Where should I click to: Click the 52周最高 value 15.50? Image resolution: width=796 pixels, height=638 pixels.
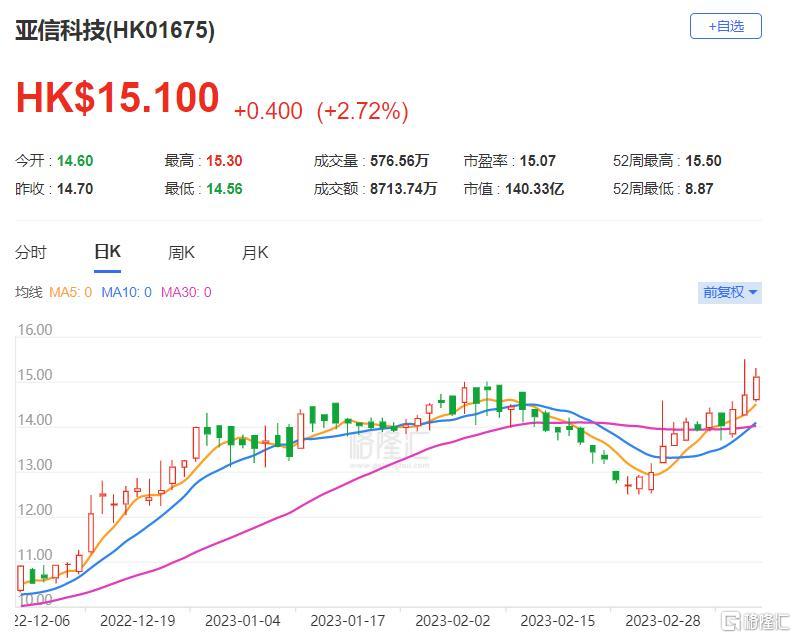click(704, 161)
